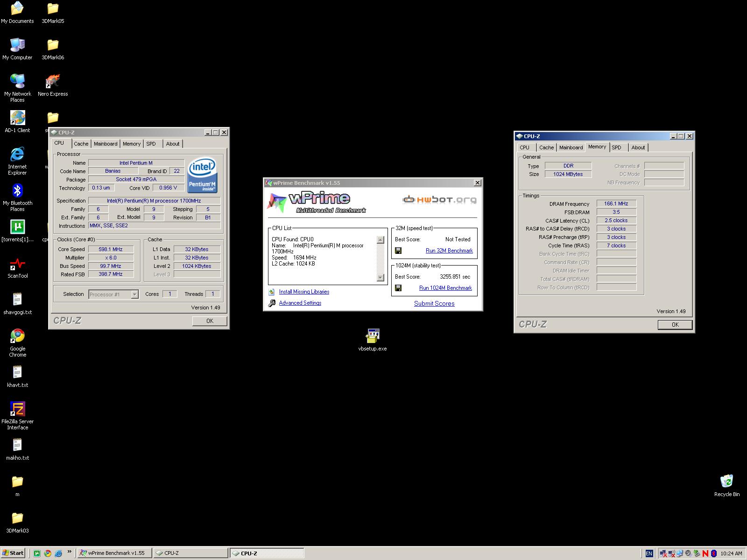Image resolution: width=747 pixels, height=560 pixels.
Task: Open the My Documents desktop icon
Action: click(17, 13)
